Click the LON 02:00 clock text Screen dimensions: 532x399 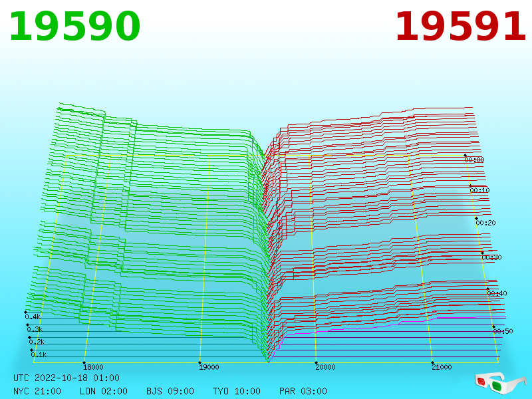tap(104, 391)
